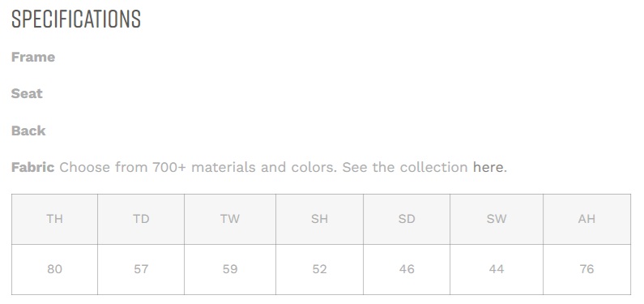Select the TD column header cell
Viewport: 644px width, 304px height.
pos(141,219)
